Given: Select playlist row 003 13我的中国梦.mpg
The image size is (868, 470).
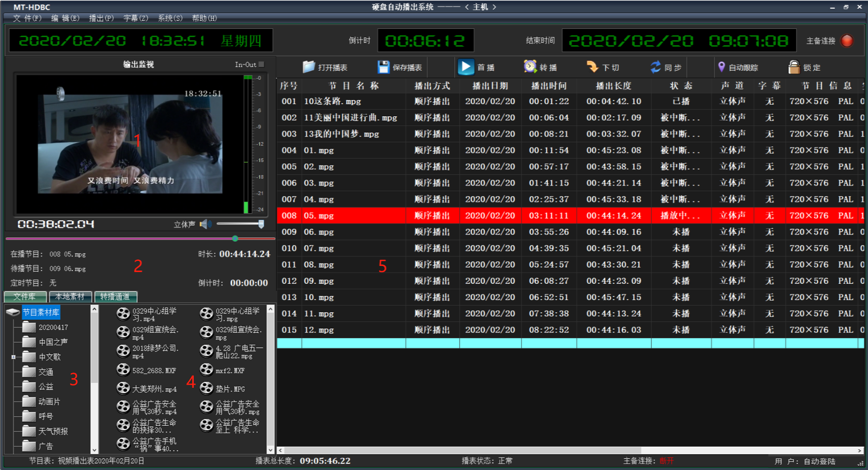Looking at the screenshot, I should 570,134.
